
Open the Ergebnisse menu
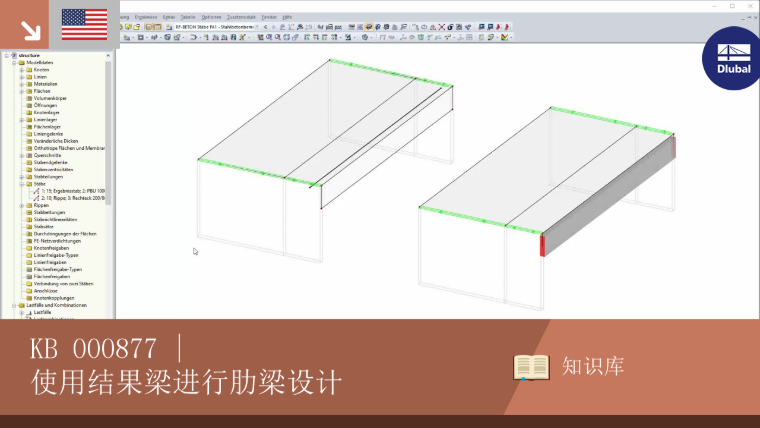pos(146,17)
